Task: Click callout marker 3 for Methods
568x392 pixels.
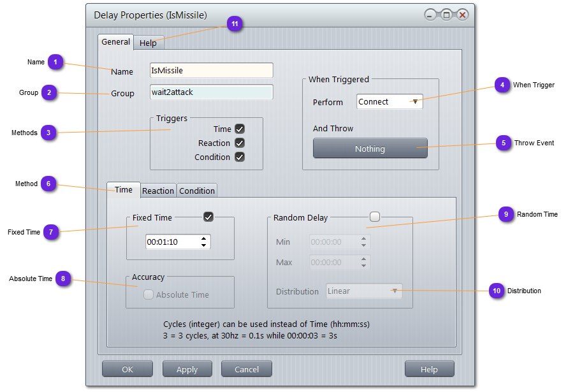Action: (x=48, y=133)
